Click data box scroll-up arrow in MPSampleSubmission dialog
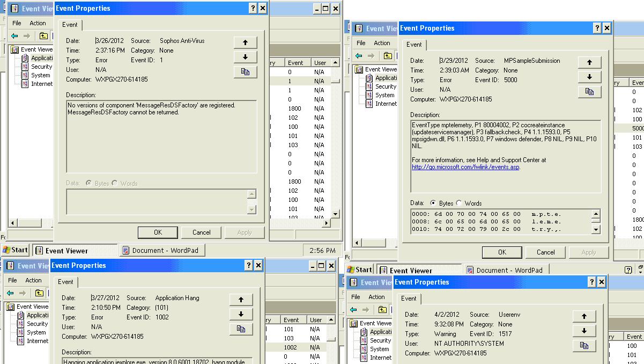Viewport: 644px width, 364px height. tap(596, 214)
